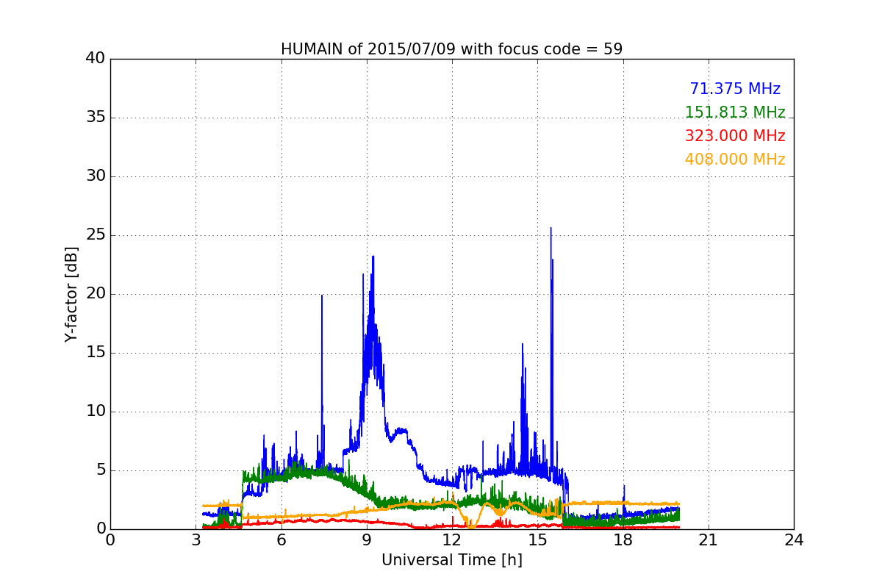
Task: Click the tallest blue peak near 15.5 h
Action: [x=551, y=229]
